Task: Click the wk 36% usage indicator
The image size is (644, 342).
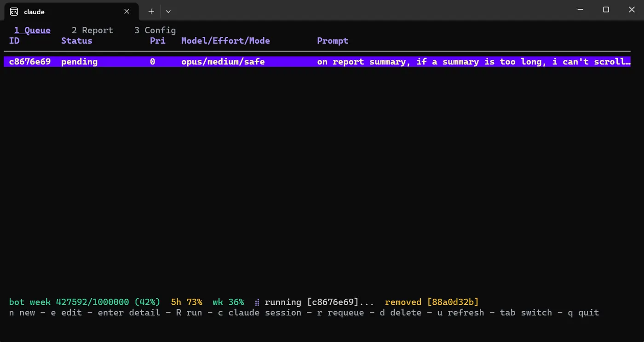Action: coord(228,302)
